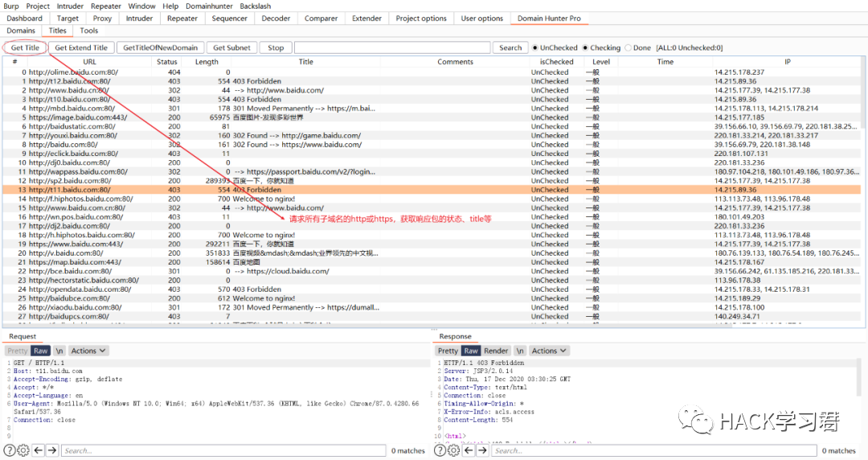The height and width of the screenshot is (460, 868).
Task: Select row http://xiaodu.baidu.com:80/
Action: 432,307
